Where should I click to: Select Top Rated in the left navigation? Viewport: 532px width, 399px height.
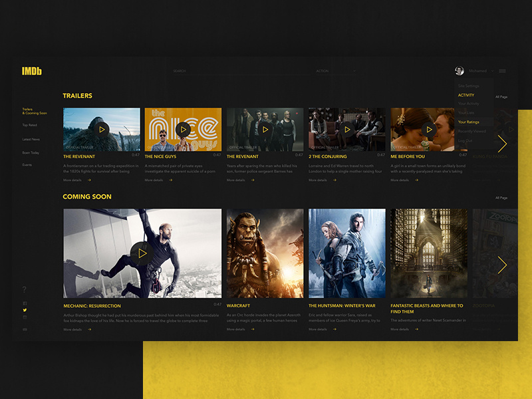point(30,126)
